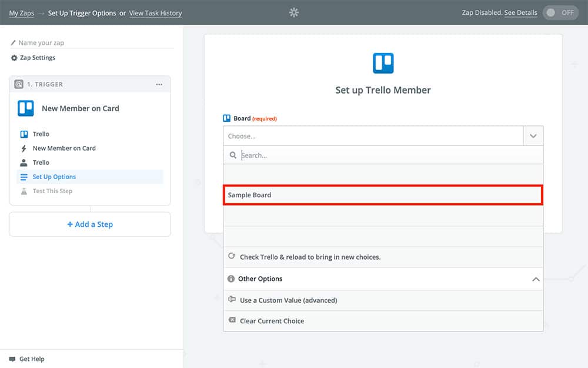Open the My Zaps breadcrumb link
Viewport: 588px width, 368px height.
22,13
